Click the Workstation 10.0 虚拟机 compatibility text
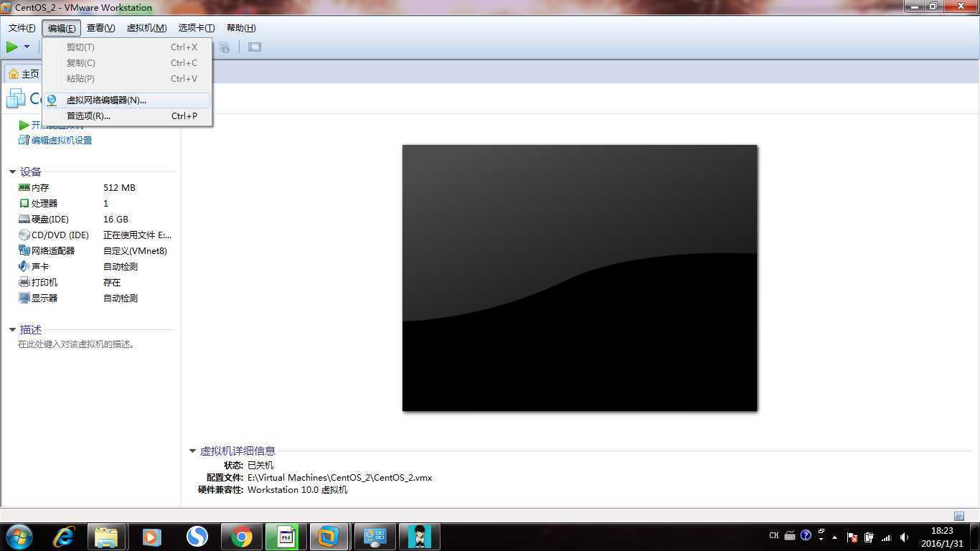980x551 pixels. click(297, 489)
